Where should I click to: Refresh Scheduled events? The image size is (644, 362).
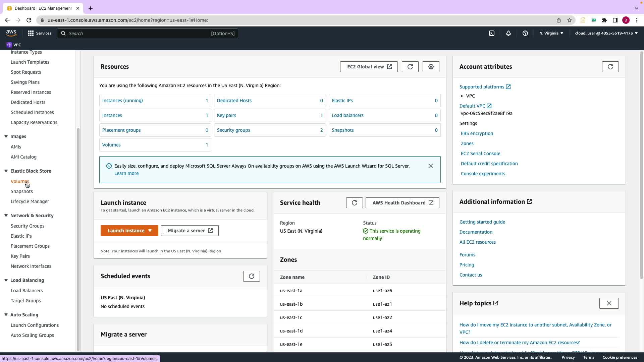point(251,276)
